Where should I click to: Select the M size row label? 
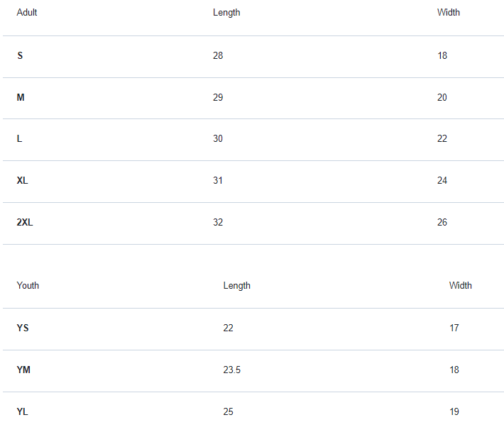[21, 98]
